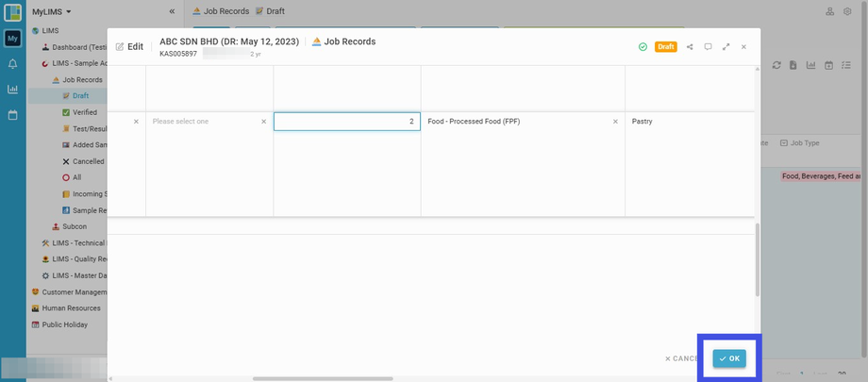This screenshot has height=382, width=868.
Task: Click the add calendar icon
Action: (x=828, y=65)
